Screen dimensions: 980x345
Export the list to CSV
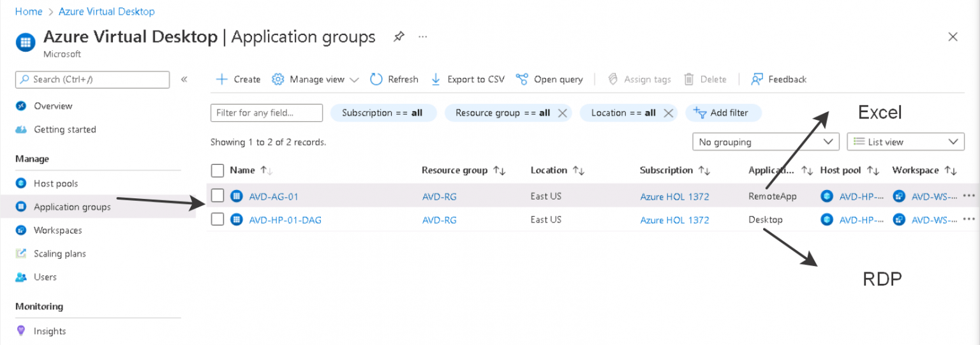tap(468, 79)
